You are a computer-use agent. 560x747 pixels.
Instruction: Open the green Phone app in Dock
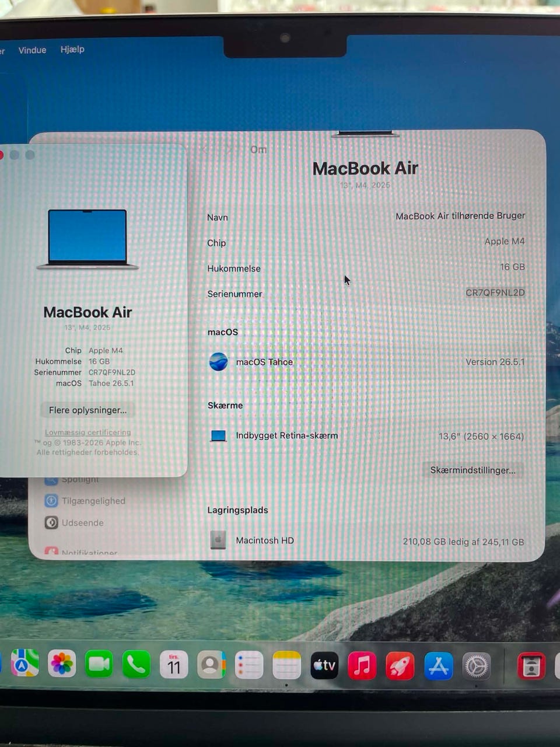point(136,664)
